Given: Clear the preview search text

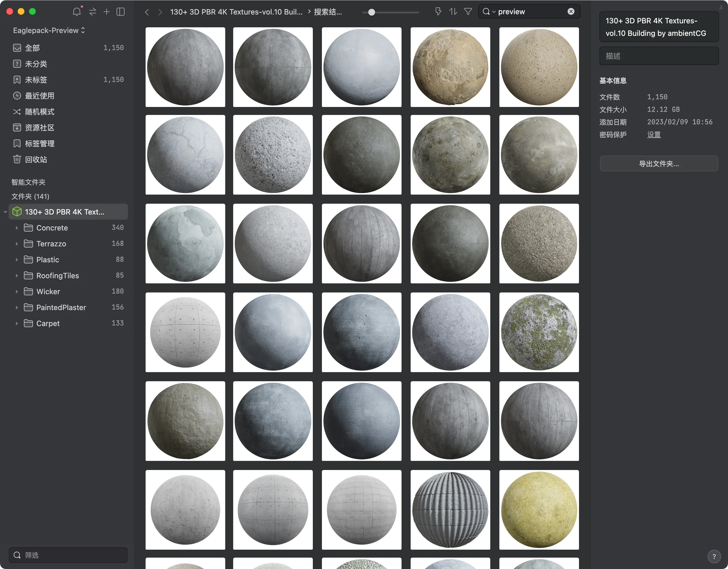Looking at the screenshot, I should [x=571, y=12].
